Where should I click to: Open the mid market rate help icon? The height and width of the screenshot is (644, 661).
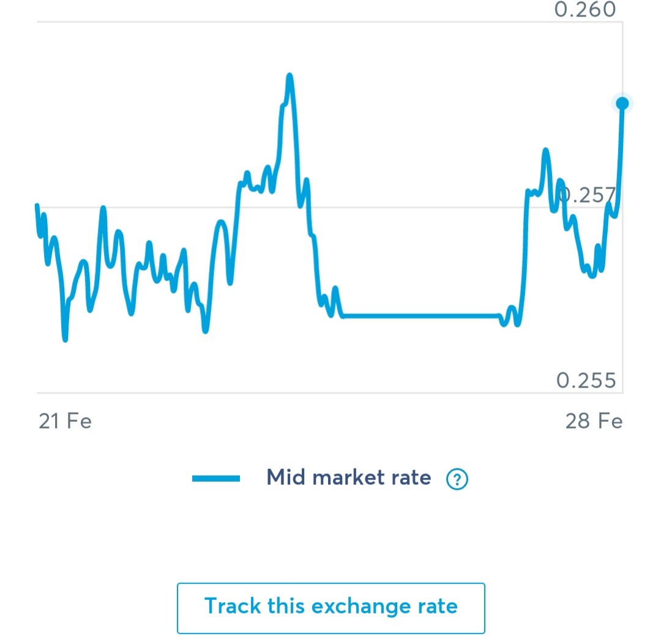[457, 479]
